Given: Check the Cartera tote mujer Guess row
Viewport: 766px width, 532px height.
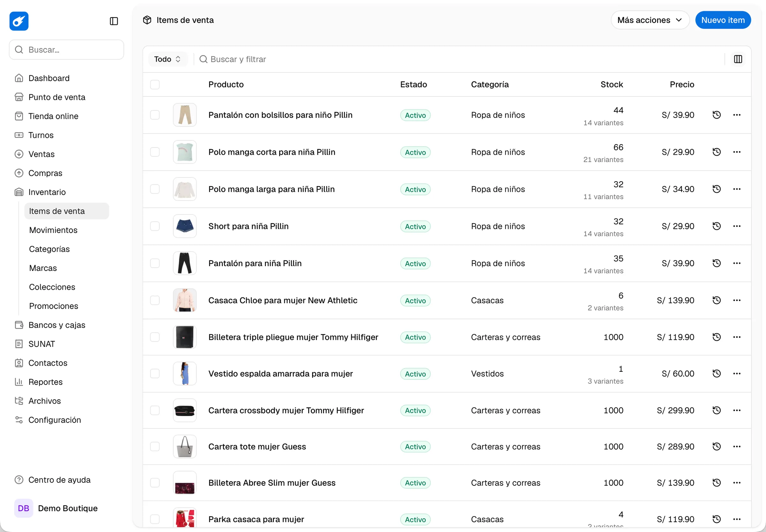Looking at the screenshot, I should pyautogui.click(x=155, y=447).
